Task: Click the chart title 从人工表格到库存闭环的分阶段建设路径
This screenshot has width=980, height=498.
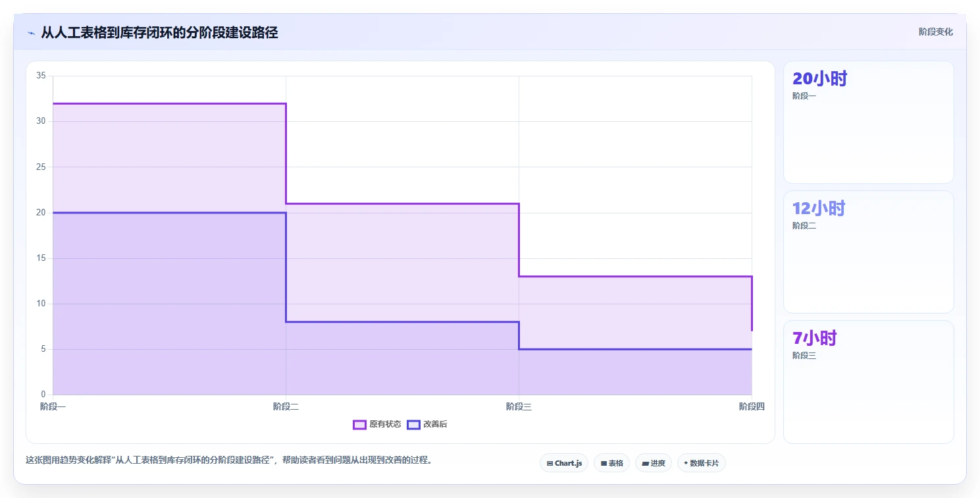Action: pyautogui.click(x=159, y=32)
